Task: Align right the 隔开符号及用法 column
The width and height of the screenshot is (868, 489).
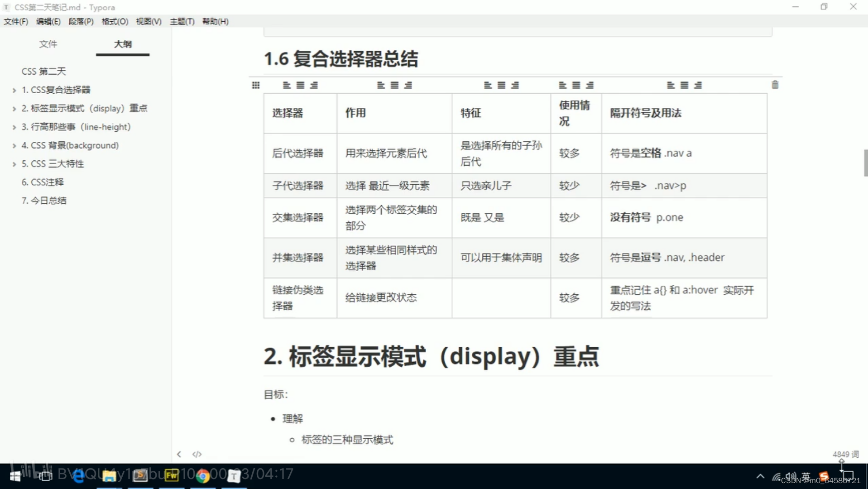Action: (698, 85)
